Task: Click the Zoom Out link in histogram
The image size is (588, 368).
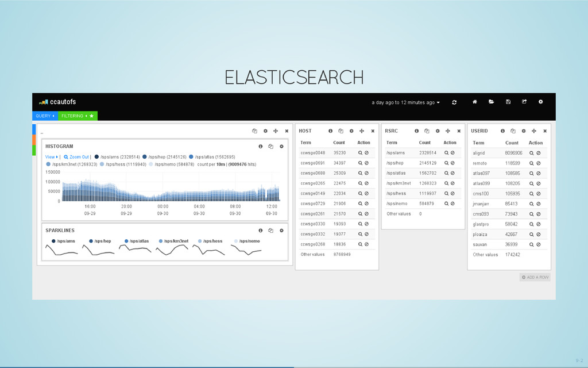Action: [x=76, y=157]
